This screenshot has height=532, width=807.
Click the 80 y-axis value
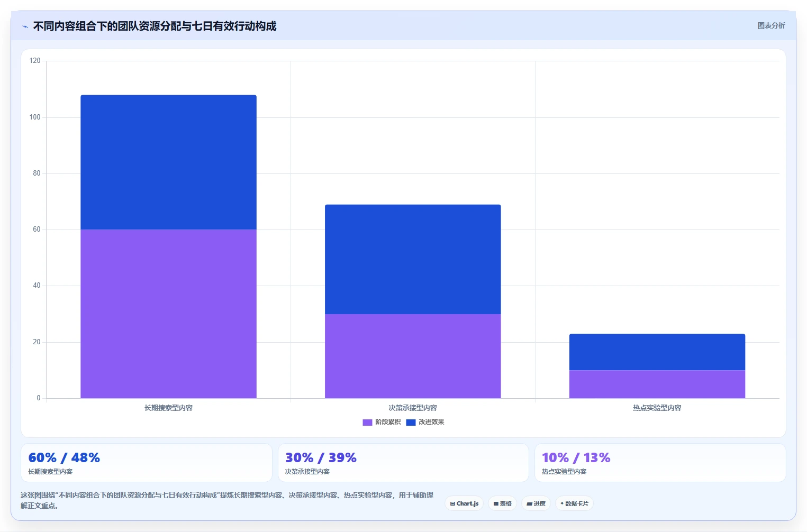(x=37, y=173)
